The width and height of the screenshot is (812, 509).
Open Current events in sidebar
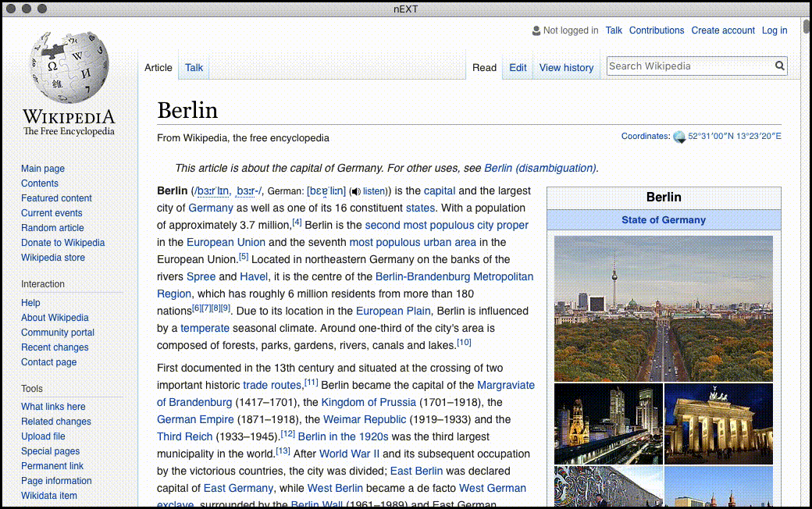52,213
